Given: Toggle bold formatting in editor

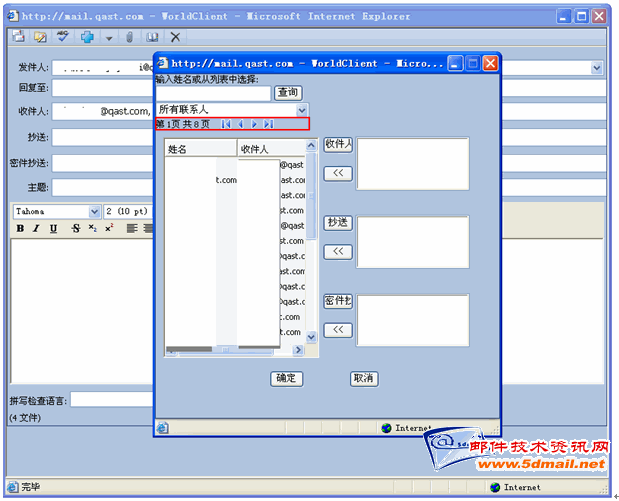Looking at the screenshot, I should 20,229.
